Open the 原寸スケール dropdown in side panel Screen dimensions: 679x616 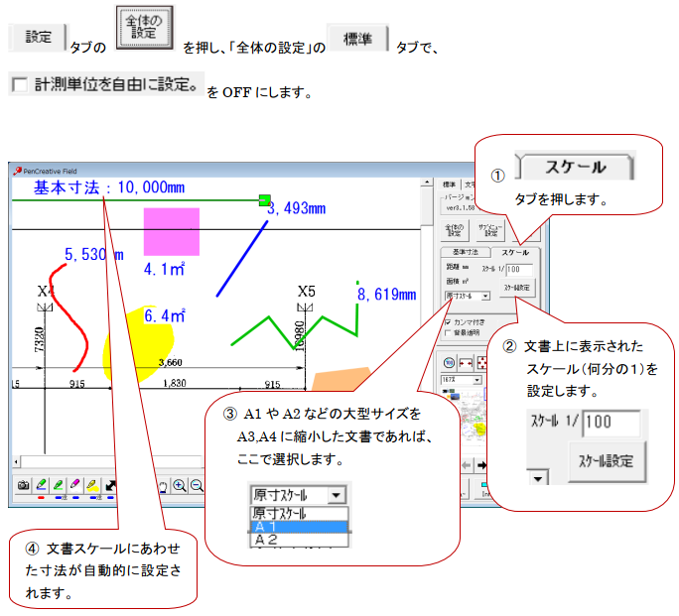(466, 296)
